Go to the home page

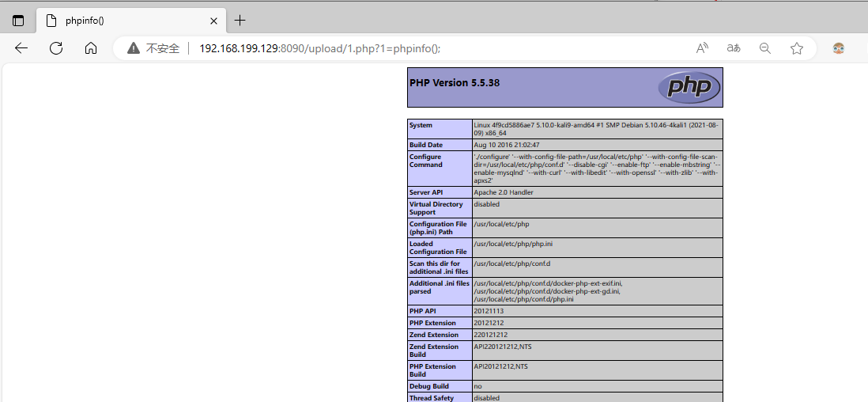[91, 48]
